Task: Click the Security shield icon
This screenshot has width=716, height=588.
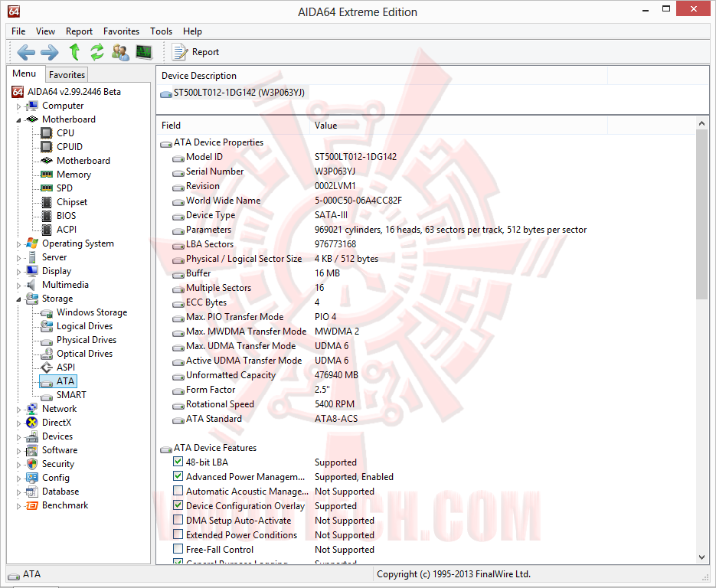Action: tap(32, 464)
